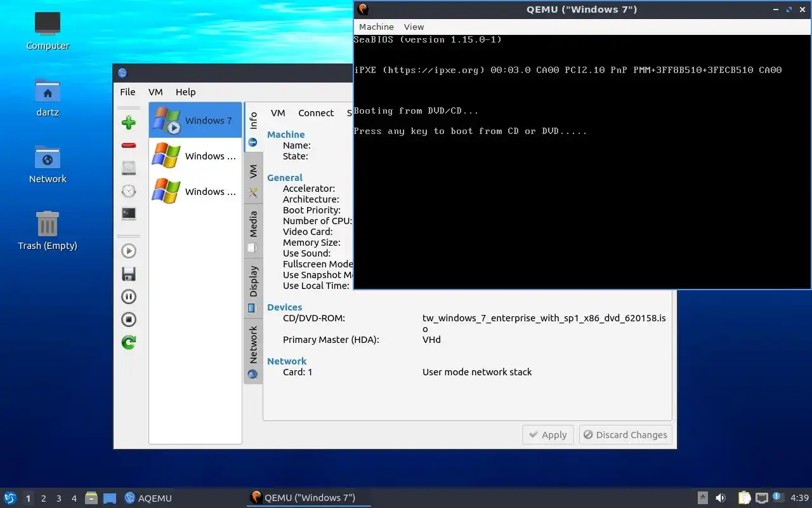Click the Discard Changes button

tap(625, 435)
